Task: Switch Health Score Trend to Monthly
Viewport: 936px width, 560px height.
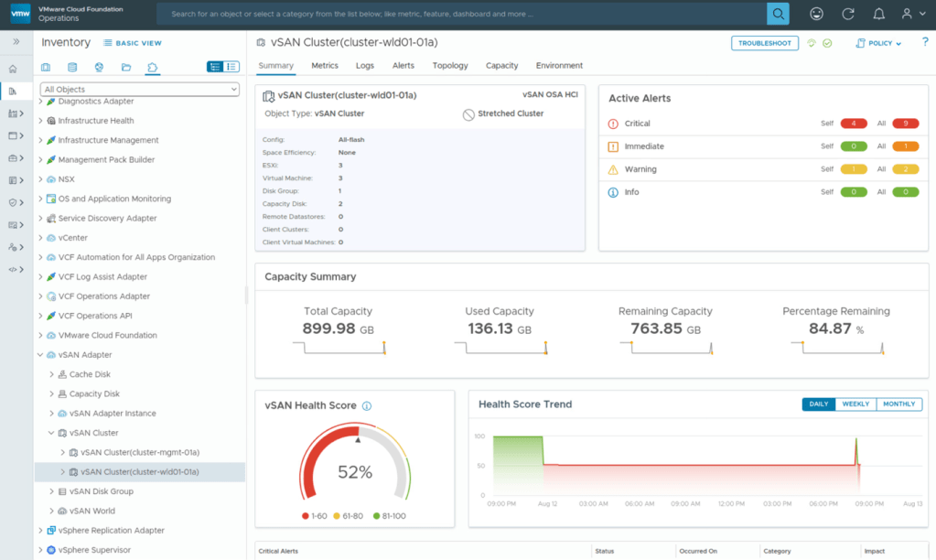Action: 898,404
